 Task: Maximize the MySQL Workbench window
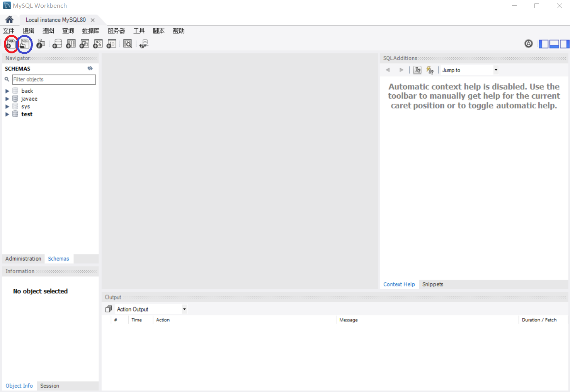click(537, 6)
